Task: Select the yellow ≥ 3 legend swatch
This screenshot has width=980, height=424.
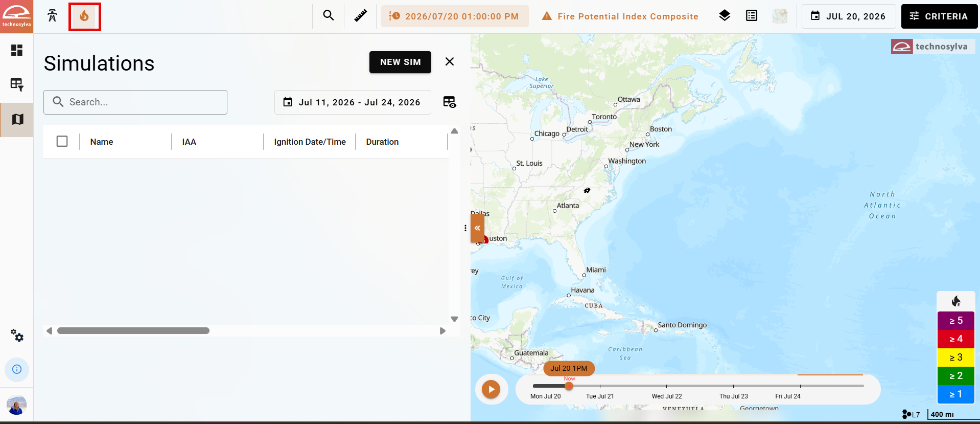Action: click(x=955, y=358)
